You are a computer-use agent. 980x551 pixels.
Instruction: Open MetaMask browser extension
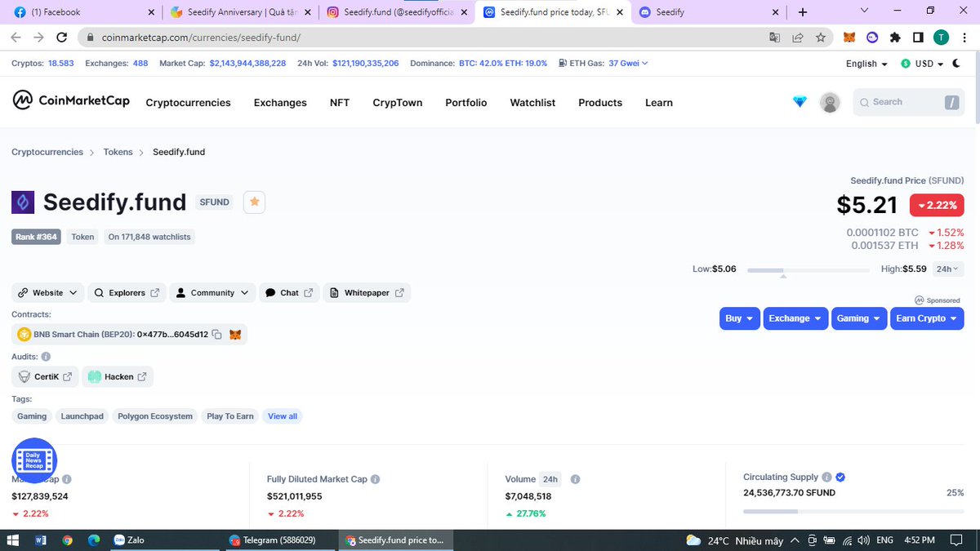tap(849, 38)
